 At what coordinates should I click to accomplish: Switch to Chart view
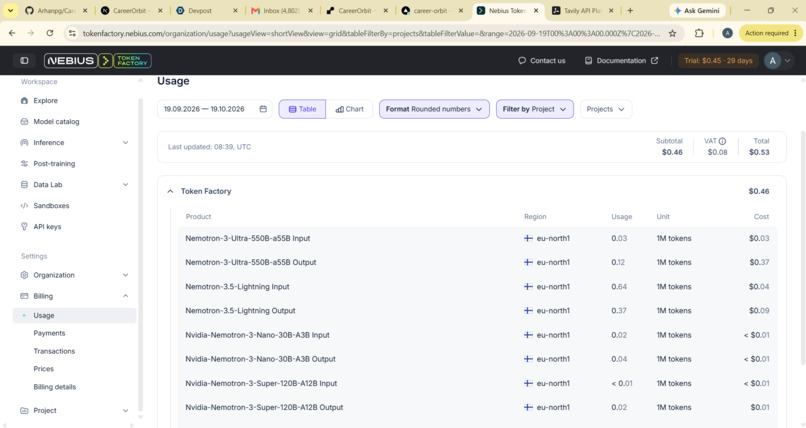click(350, 109)
